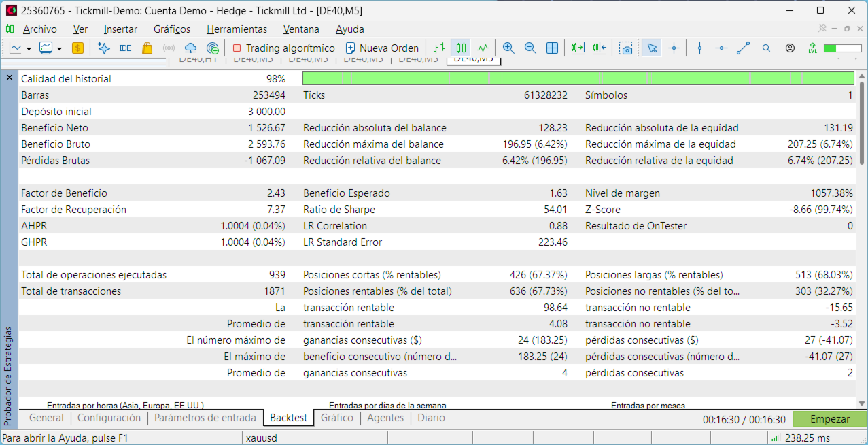Draw a trendline with the diagonal line tool
The width and height of the screenshot is (868, 445).
click(743, 48)
